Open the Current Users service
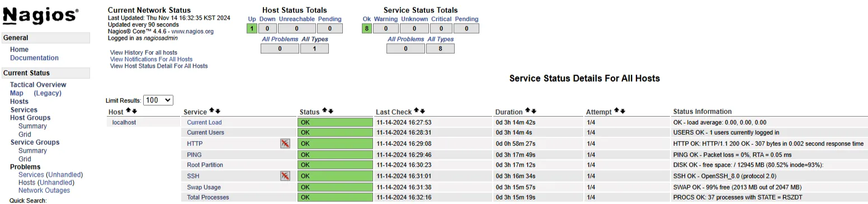 click(205, 132)
